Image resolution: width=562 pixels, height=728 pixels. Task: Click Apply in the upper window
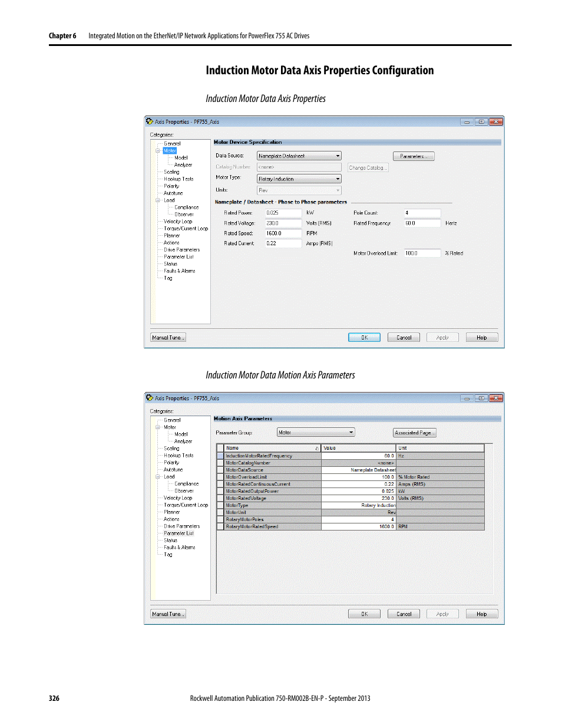click(x=442, y=338)
